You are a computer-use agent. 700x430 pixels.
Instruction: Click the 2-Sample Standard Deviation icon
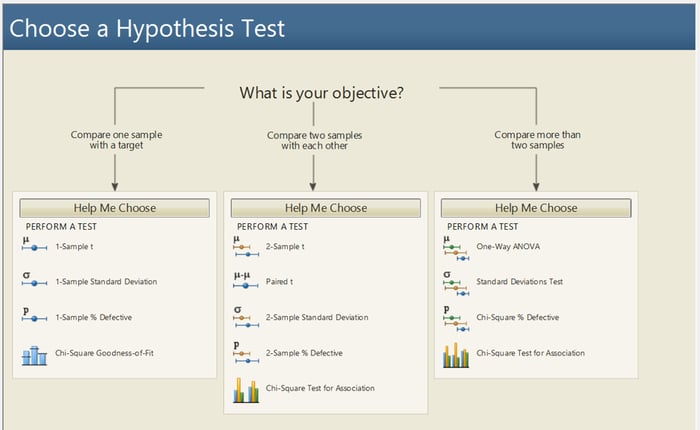click(245, 317)
